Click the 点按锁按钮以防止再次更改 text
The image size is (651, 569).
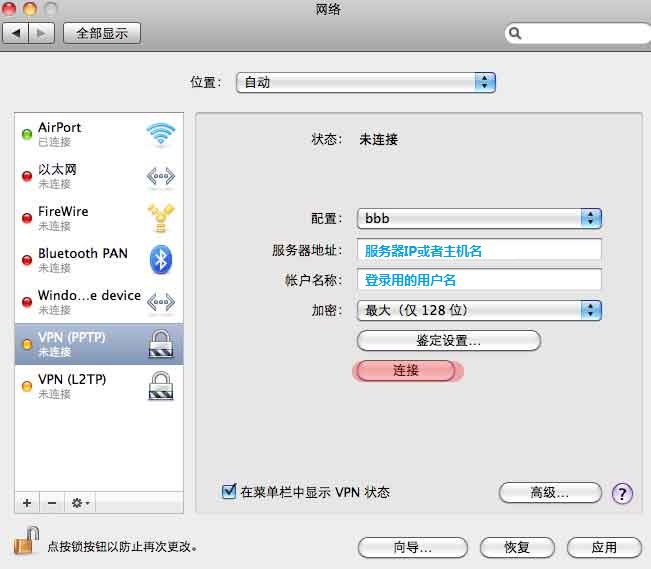click(x=122, y=547)
